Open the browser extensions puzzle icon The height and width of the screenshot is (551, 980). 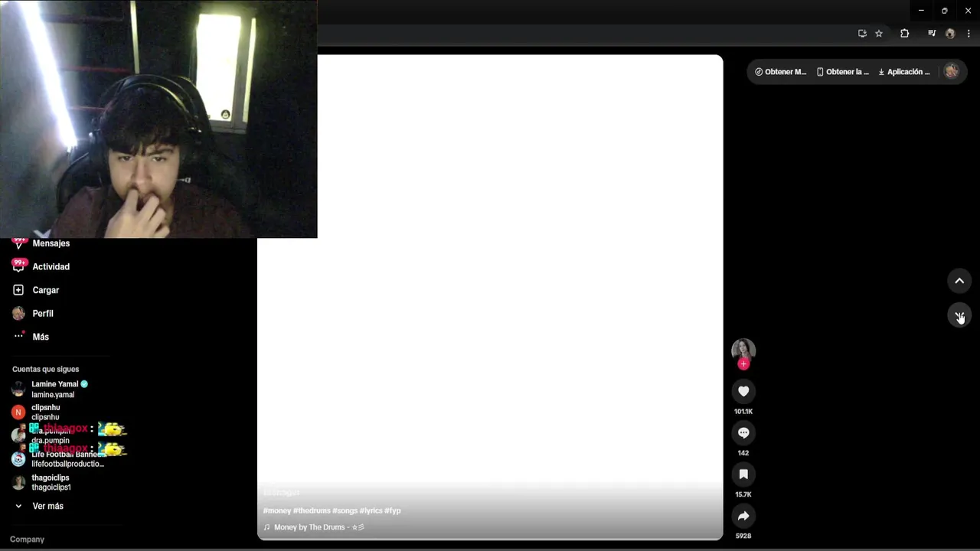[904, 34]
